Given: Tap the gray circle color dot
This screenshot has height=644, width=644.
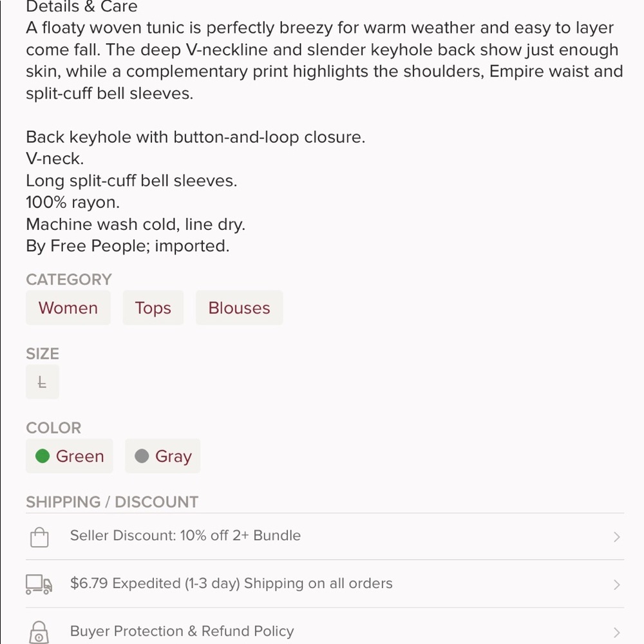Looking at the screenshot, I should tap(142, 456).
